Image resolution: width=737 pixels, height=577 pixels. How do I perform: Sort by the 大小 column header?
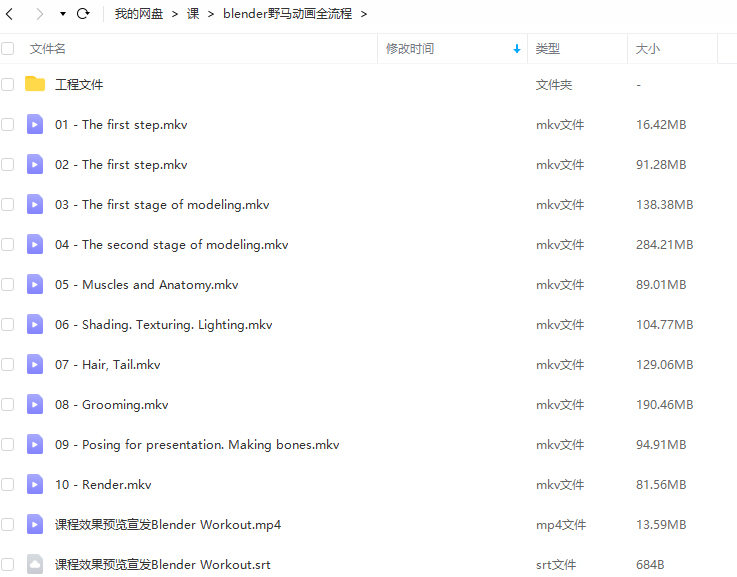pyautogui.click(x=647, y=49)
